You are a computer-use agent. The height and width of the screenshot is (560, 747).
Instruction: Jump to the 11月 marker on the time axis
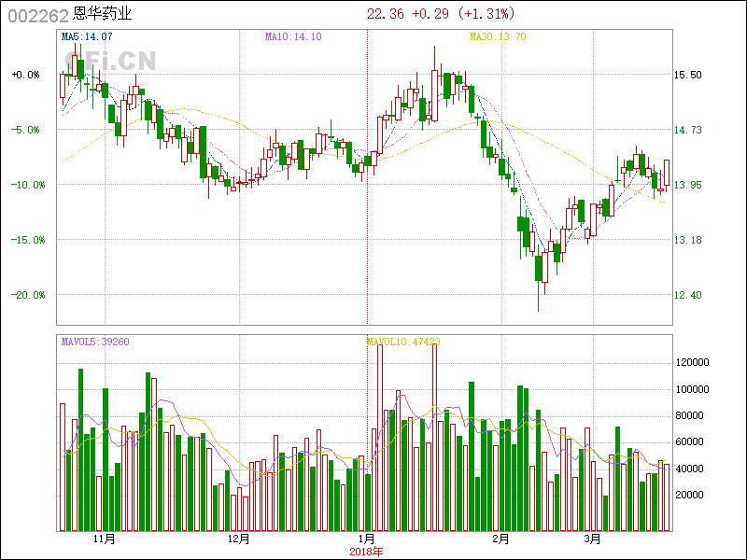pos(105,539)
